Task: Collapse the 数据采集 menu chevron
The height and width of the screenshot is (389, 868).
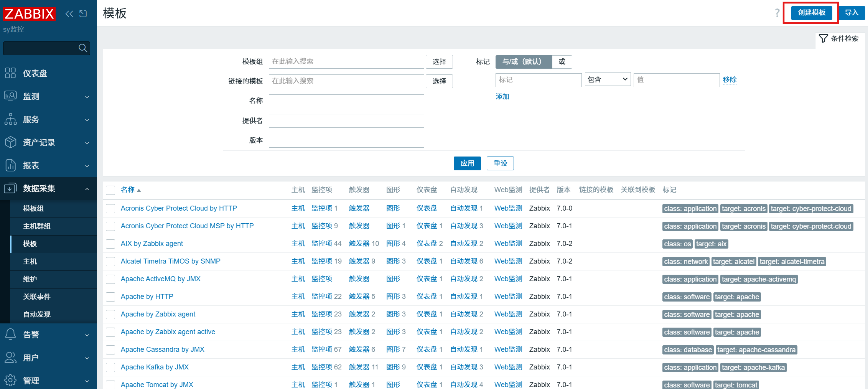Action: click(x=87, y=189)
